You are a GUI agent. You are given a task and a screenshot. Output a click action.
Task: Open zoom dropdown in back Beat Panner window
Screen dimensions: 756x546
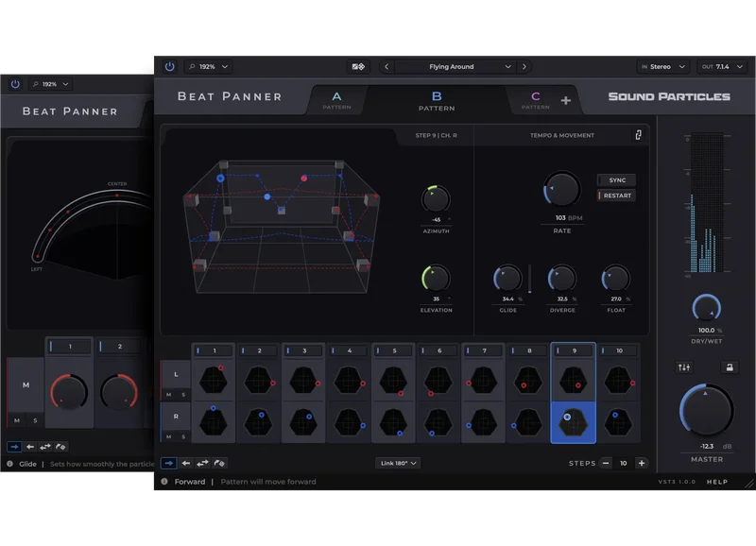point(50,84)
